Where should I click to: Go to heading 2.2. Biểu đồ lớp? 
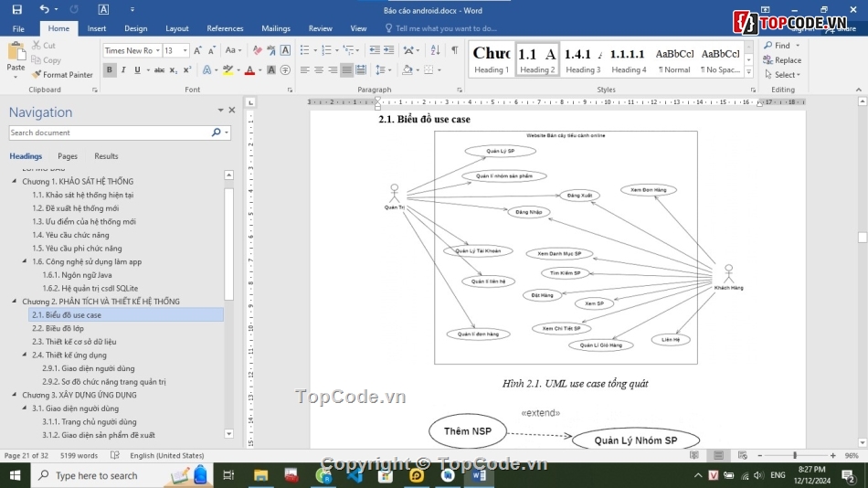58,328
